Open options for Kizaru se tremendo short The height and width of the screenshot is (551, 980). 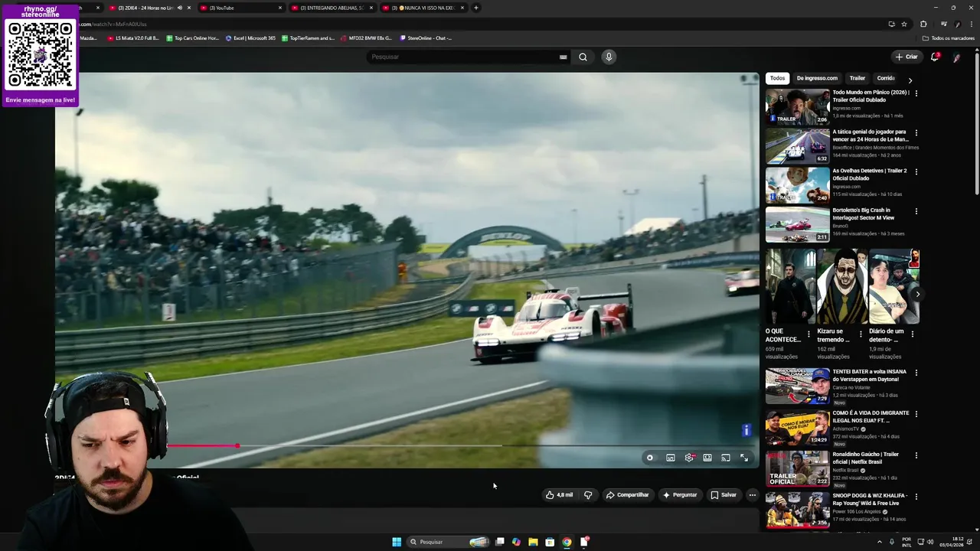(861, 334)
